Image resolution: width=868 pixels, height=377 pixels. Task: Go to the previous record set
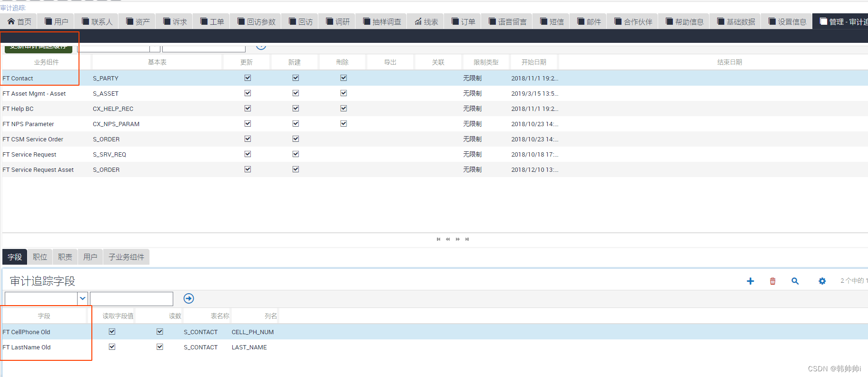click(x=448, y=239)
